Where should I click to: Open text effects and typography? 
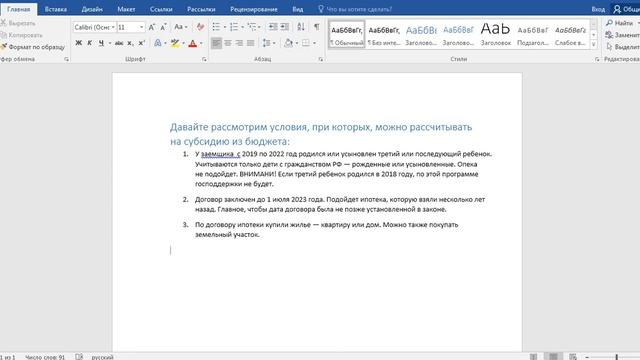158,43
